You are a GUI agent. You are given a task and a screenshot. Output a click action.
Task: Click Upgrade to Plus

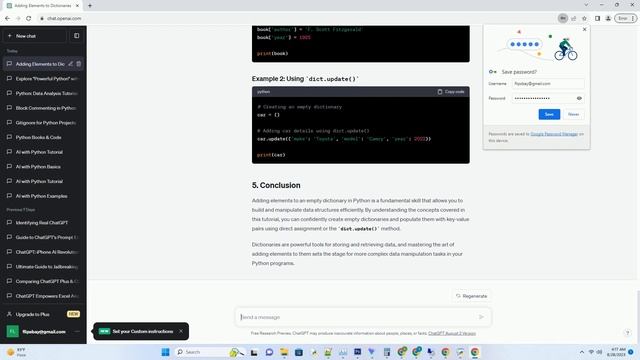[43, 314]
